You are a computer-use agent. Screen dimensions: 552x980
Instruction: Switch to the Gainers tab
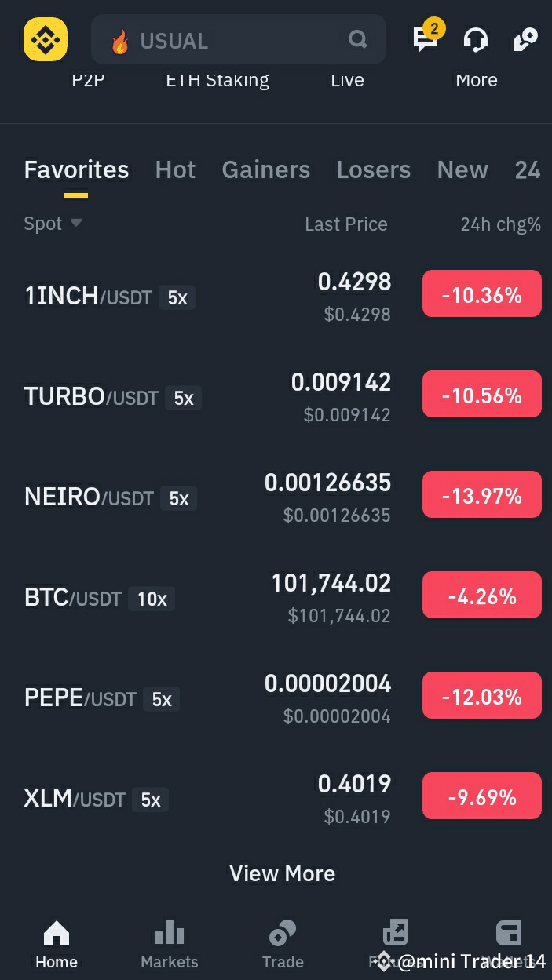click(265, 169)
